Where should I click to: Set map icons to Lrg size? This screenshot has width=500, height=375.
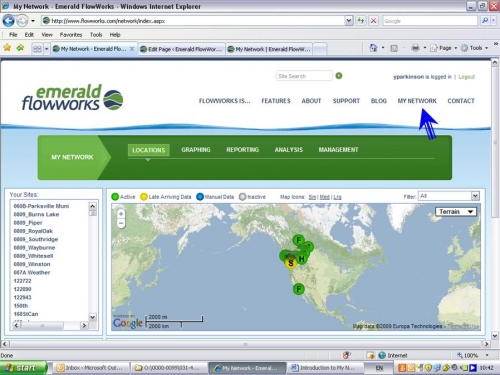pyautogui.click(x=337, y=197)
